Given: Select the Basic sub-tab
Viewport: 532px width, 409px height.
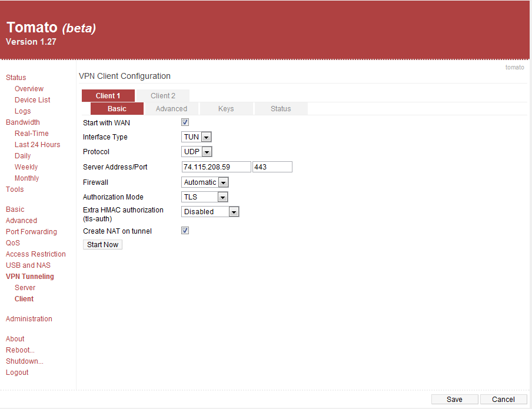Looking at the screenshot, I should [117, 109].
